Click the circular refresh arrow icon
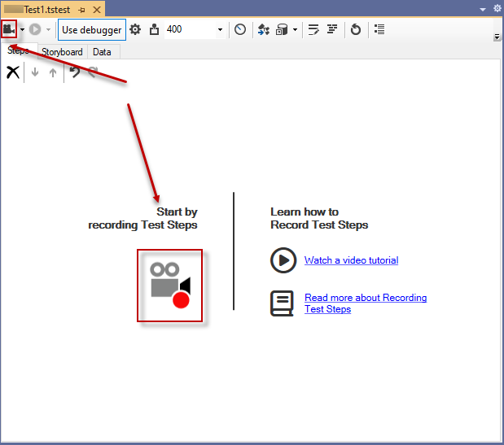This screenshot has height=445, width=504. 356,29
